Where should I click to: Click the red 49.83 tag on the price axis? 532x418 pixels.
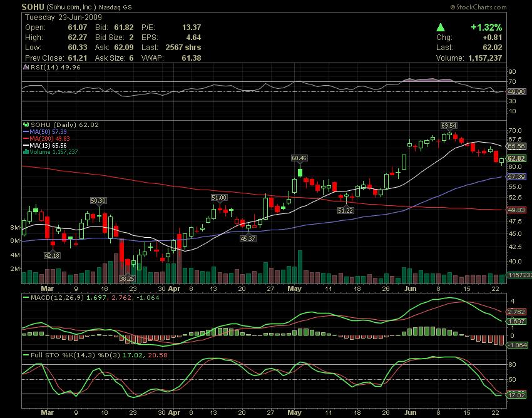tap(516, 210)
